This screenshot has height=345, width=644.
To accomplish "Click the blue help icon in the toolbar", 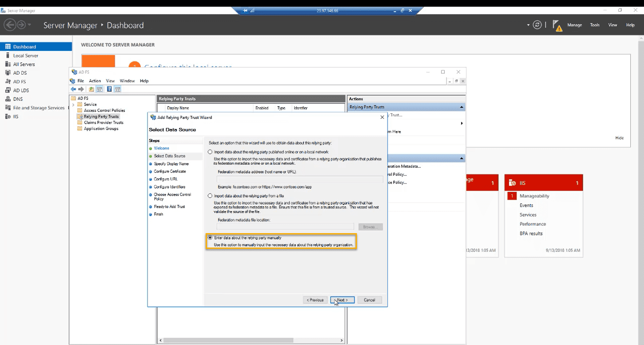I will pos(109,89).
